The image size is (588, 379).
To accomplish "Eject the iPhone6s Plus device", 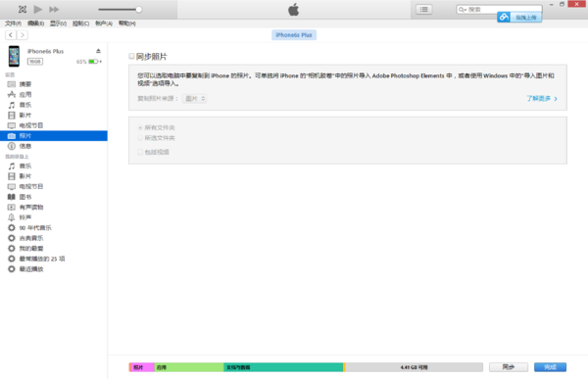I will 98,51.
